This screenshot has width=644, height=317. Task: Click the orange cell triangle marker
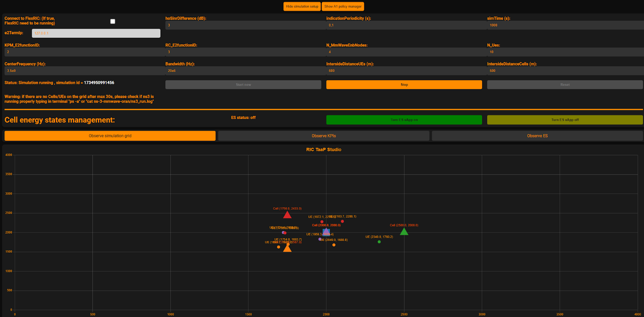pos(287,249)
